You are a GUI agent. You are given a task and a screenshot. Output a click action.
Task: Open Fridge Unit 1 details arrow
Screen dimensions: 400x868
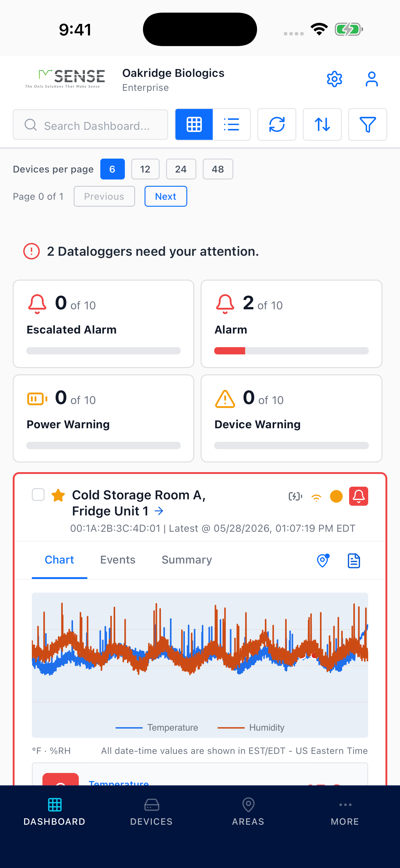159,511
